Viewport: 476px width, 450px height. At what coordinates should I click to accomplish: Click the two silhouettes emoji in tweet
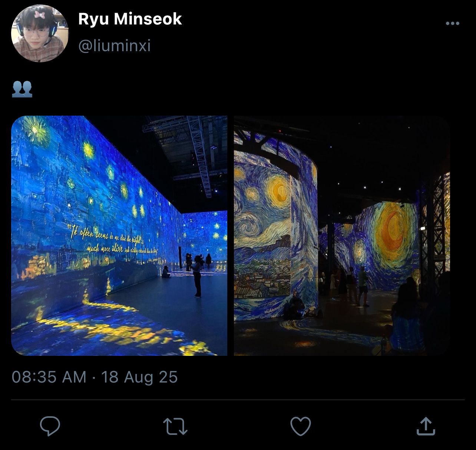point(22,89)
